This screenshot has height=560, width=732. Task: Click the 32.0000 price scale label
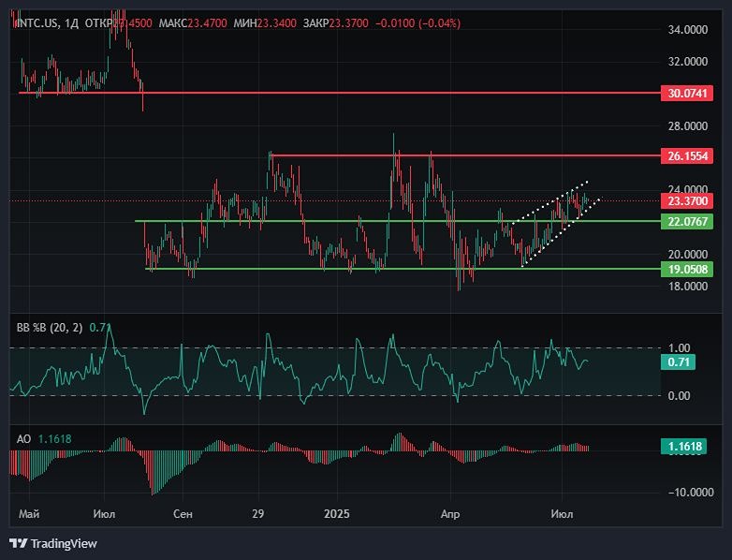click(x=688, y=62)
